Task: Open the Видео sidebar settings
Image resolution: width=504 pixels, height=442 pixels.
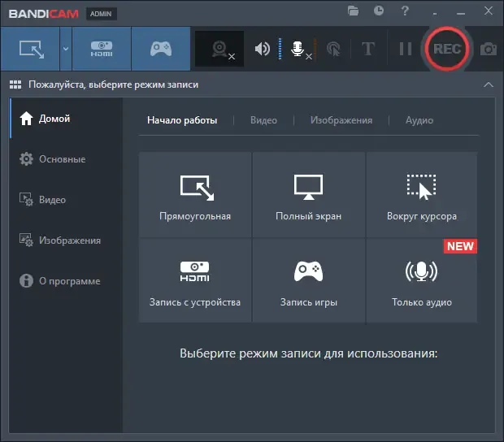Action: (x=66, y=200)
